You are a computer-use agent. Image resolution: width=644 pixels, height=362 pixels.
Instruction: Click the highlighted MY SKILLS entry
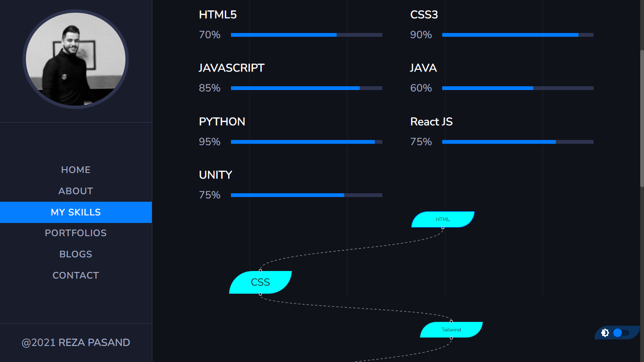[75, 212]
